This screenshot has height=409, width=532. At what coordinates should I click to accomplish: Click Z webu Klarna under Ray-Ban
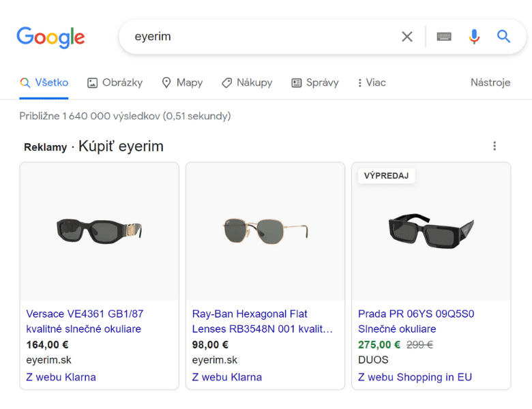coord(227,377)
